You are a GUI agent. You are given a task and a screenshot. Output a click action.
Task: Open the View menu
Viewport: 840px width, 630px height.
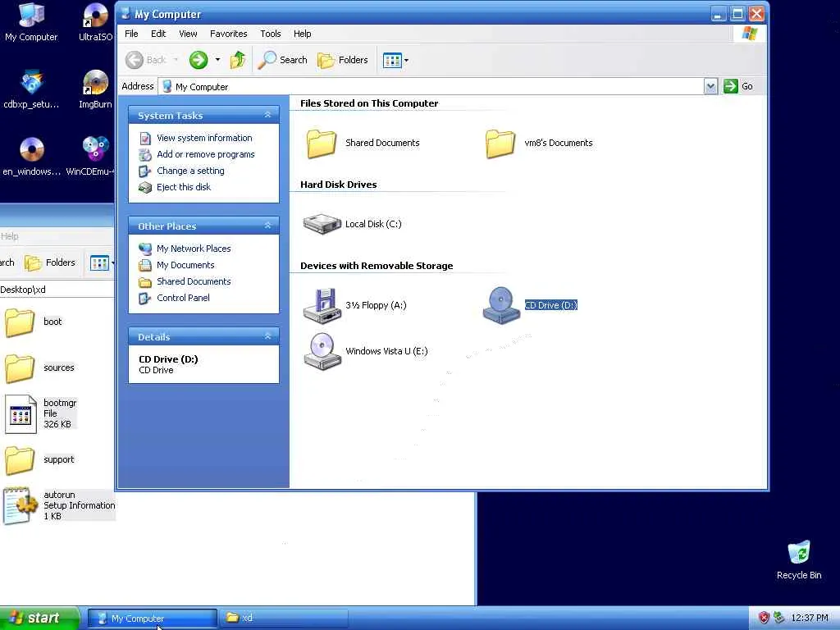[188, 34]
